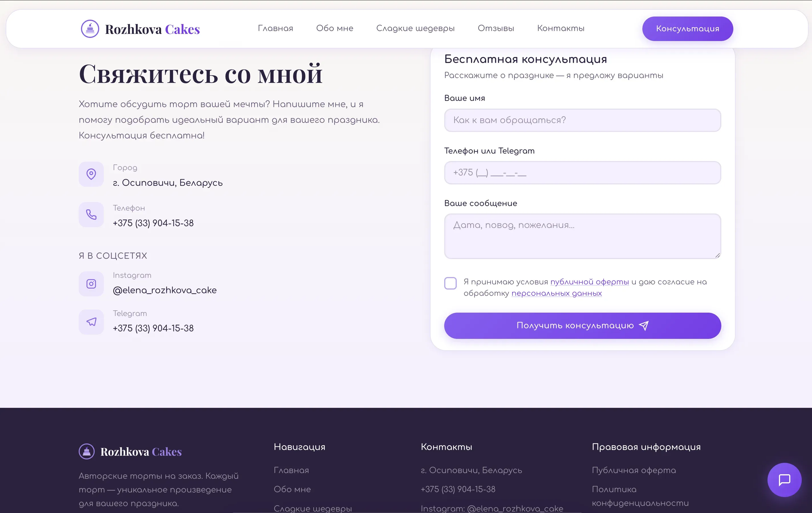
Task: Click the Ваше сообщение message box
Action: [x=583, y=236]
